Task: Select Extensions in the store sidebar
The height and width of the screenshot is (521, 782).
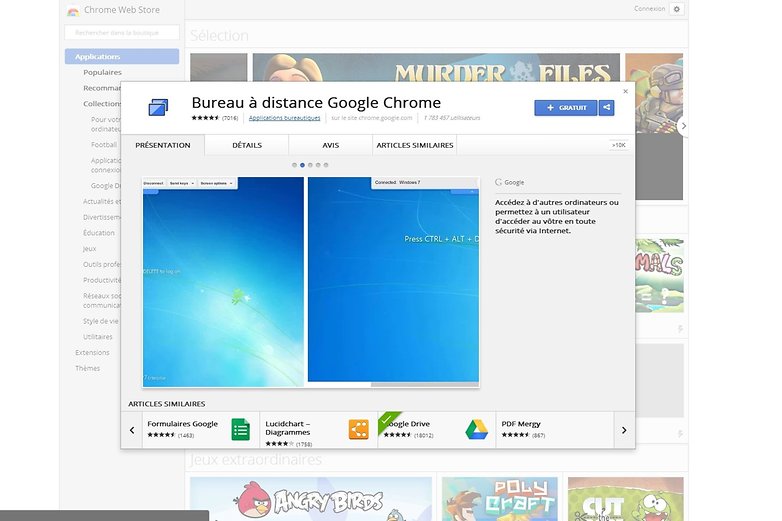Action: 92,352
